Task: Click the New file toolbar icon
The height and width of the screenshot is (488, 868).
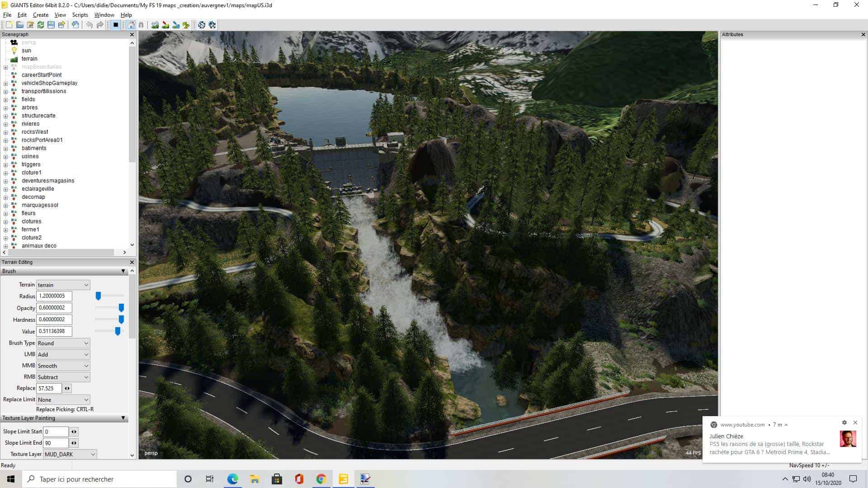Action: click(x=9, y=25)
